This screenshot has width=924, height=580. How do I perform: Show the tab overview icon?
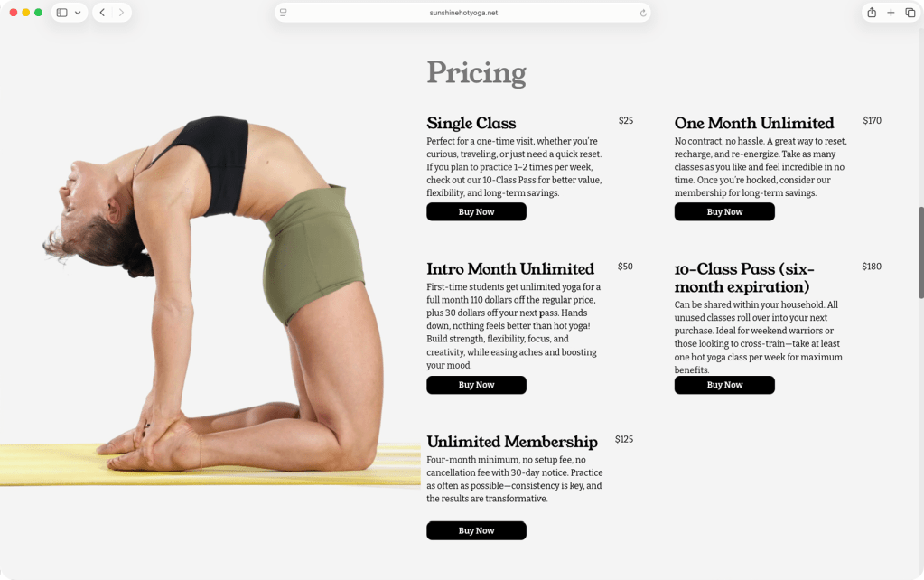(910, 13)
